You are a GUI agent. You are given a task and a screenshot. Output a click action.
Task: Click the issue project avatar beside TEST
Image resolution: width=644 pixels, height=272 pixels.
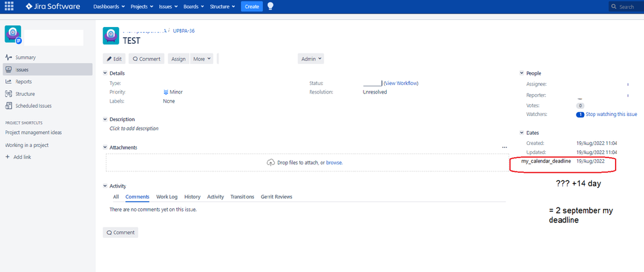click(111, 35)
